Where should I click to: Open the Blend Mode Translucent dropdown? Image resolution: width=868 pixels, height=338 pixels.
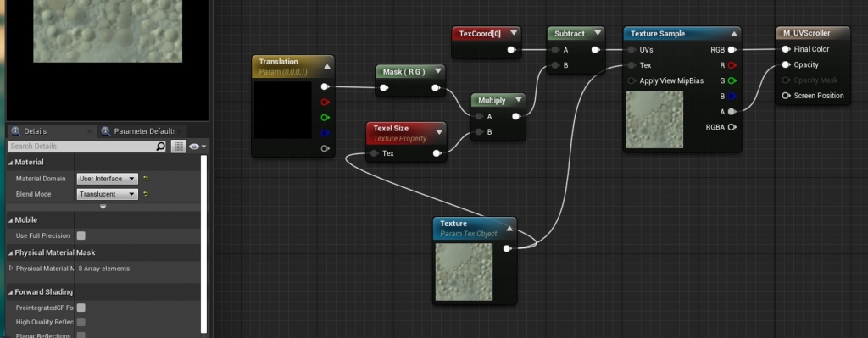108,194
